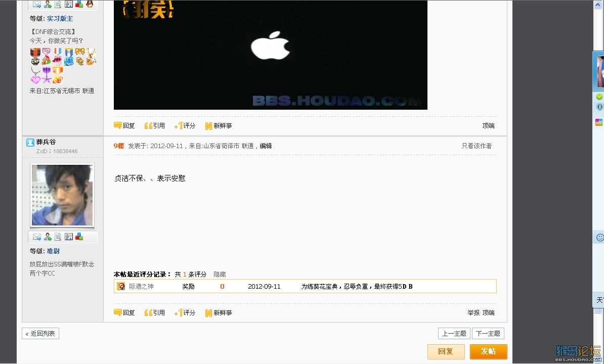Show only this author via 只看该作者
Image resolution: width=604 pixels, height=364 pixels.
[477, 146]
